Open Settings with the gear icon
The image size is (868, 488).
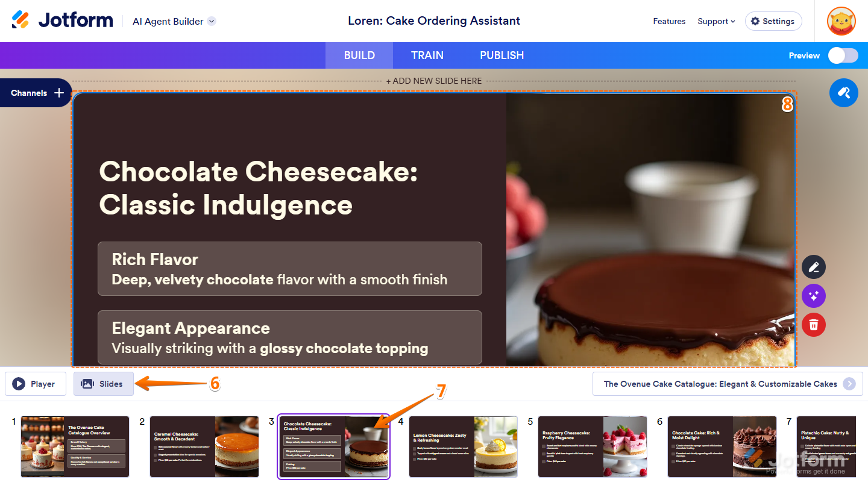tap(773, 21)
